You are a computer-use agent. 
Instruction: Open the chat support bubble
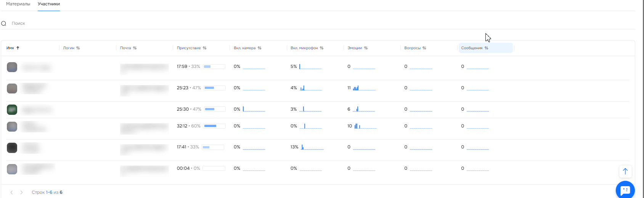tap(625, 190)
